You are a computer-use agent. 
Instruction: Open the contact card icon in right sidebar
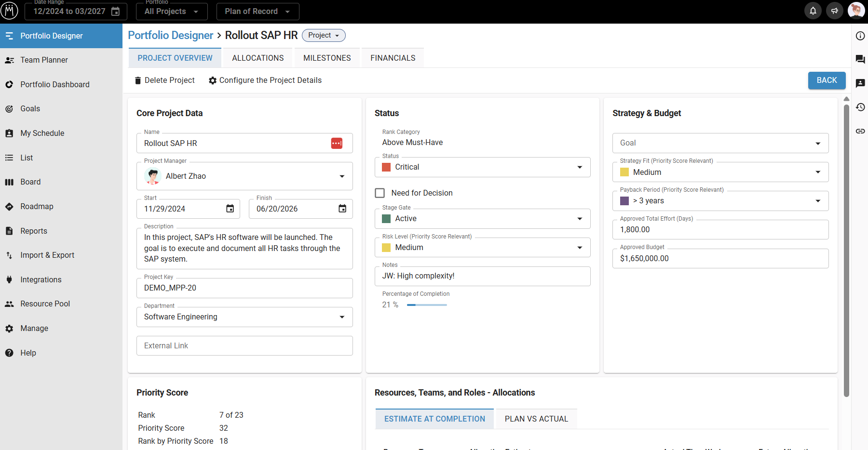click(860, 83)
